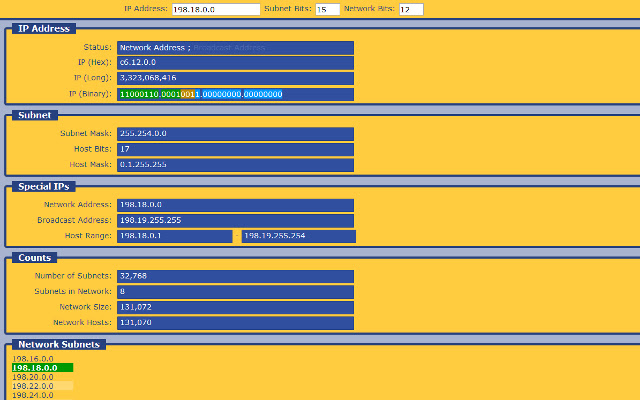Image resolution: width=640 pixels, height=400 pixels.
Task: Click the Host Range start 198.18.0.1
Action: tap(175, 236)
